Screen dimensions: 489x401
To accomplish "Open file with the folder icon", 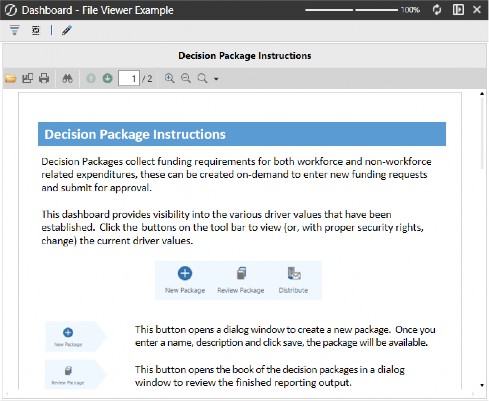I will click(11, 79).
